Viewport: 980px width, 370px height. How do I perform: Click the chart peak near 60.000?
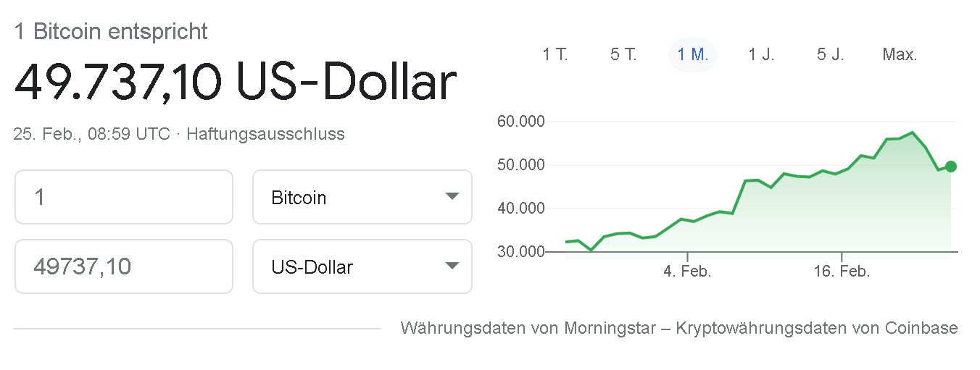click(x=912, y=133)
